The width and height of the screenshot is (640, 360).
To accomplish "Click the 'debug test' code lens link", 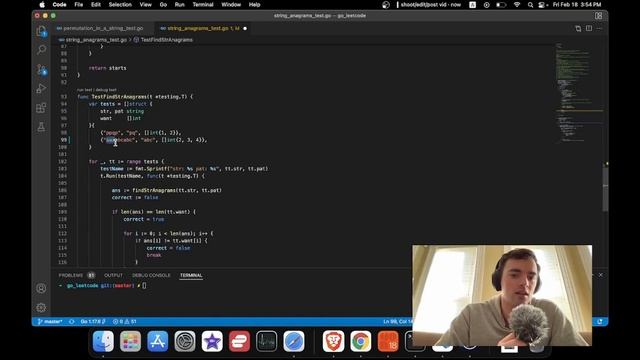I will [x=106, y=90].
